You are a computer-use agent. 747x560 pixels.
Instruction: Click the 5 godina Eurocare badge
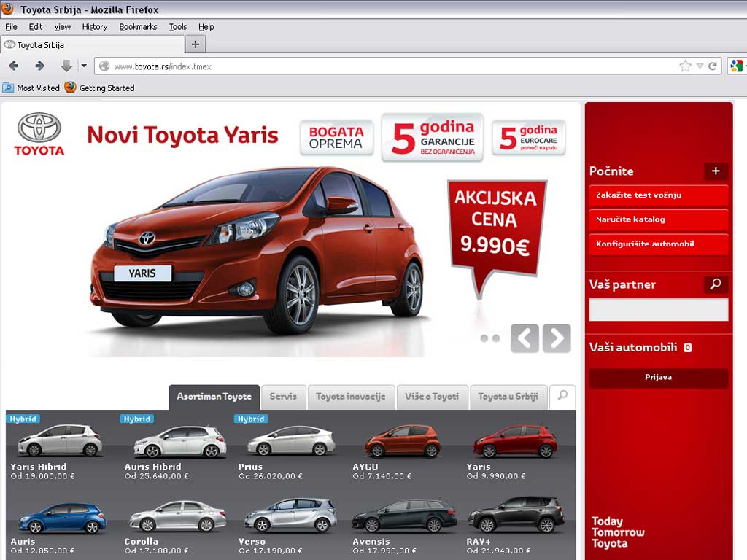pyautogui.click(x=529, y=138)
